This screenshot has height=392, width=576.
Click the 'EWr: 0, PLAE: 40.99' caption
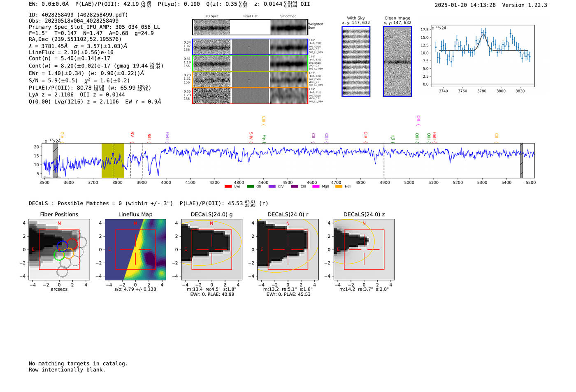coord(212,294)
